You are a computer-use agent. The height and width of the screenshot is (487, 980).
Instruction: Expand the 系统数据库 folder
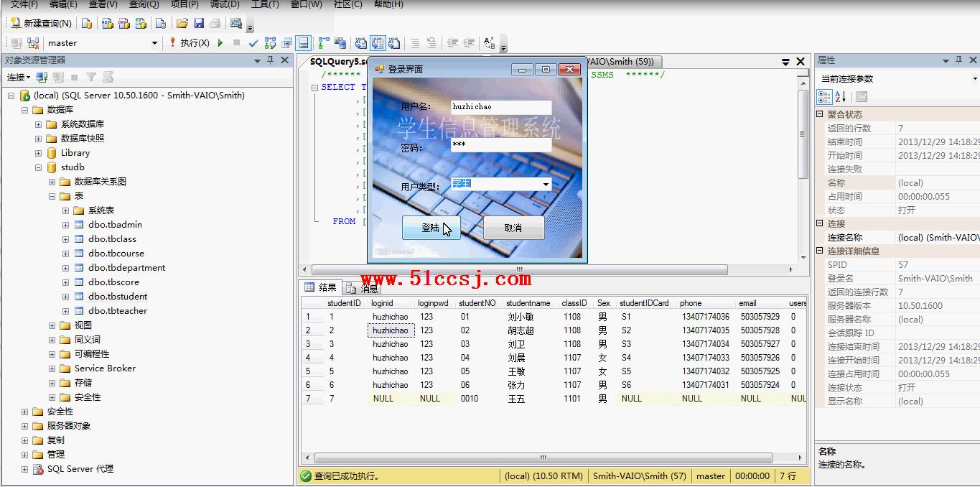(x=38, y=124)
